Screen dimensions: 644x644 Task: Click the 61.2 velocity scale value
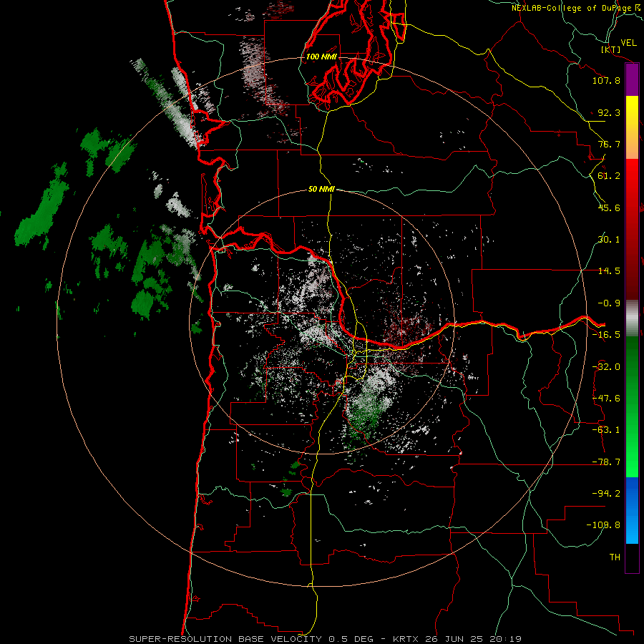pyautogui.click(x=609, y=176)
